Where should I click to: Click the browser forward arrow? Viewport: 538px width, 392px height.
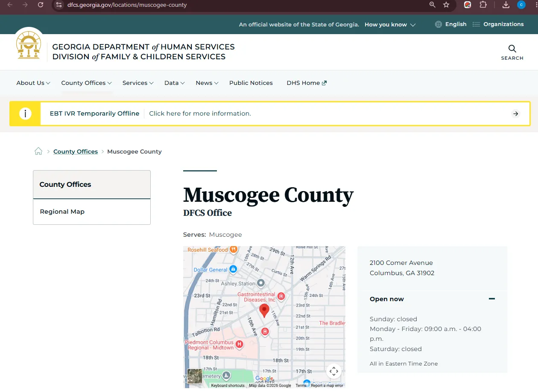tap(25, 5)
